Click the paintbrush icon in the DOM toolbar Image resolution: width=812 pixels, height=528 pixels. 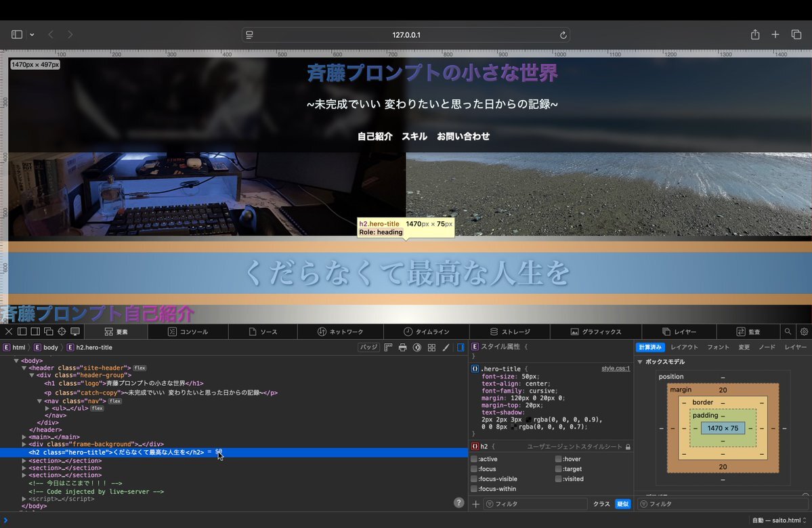click(x=446, y=347)
